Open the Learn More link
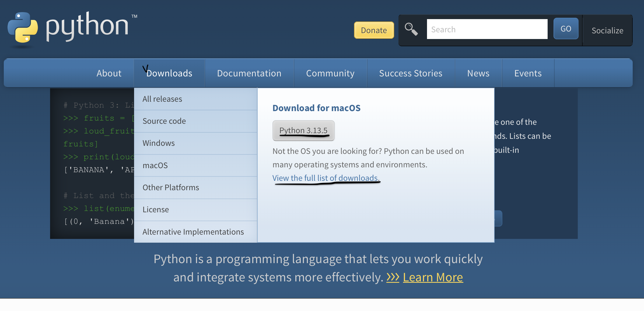 [433, 277]
